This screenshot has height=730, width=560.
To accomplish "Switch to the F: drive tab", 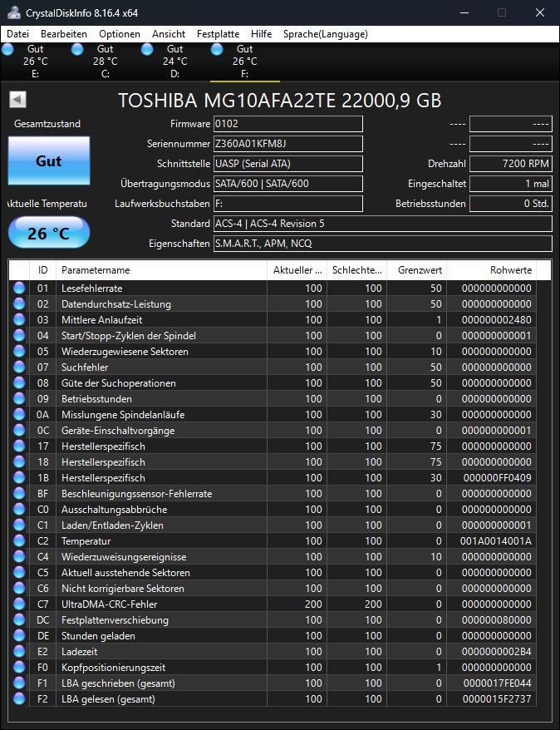I will pos(244,62).
